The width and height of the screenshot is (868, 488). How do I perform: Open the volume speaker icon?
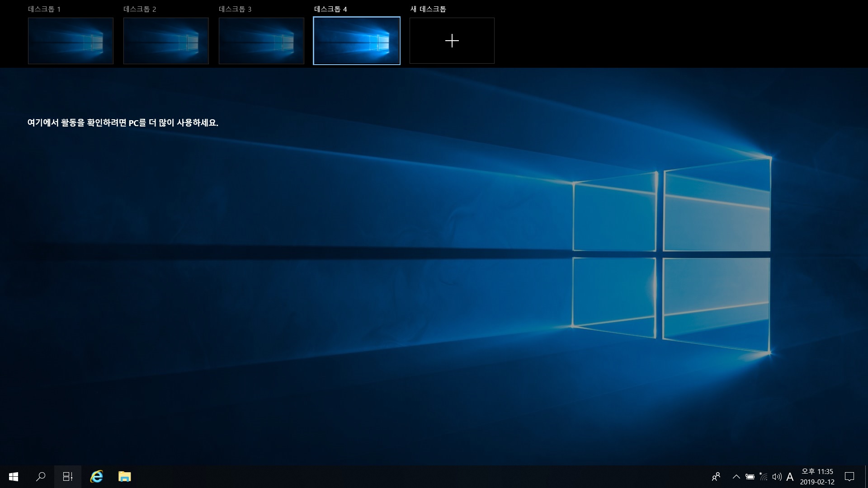point(777,477)
